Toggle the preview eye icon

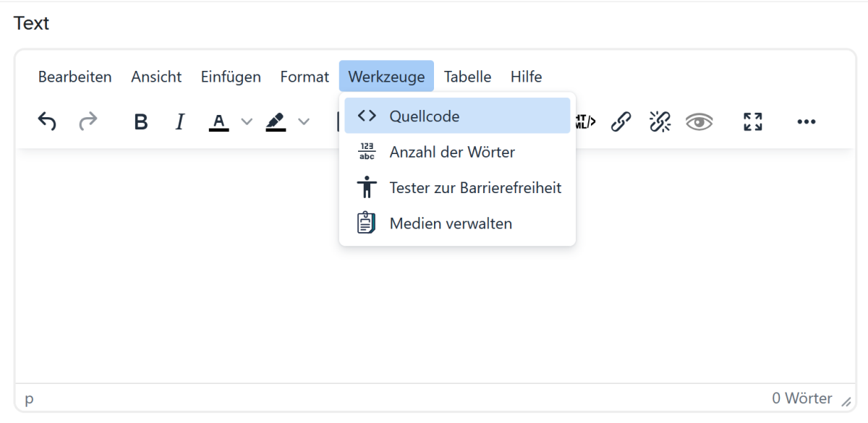pyautogui.click(x=699, y=121)
